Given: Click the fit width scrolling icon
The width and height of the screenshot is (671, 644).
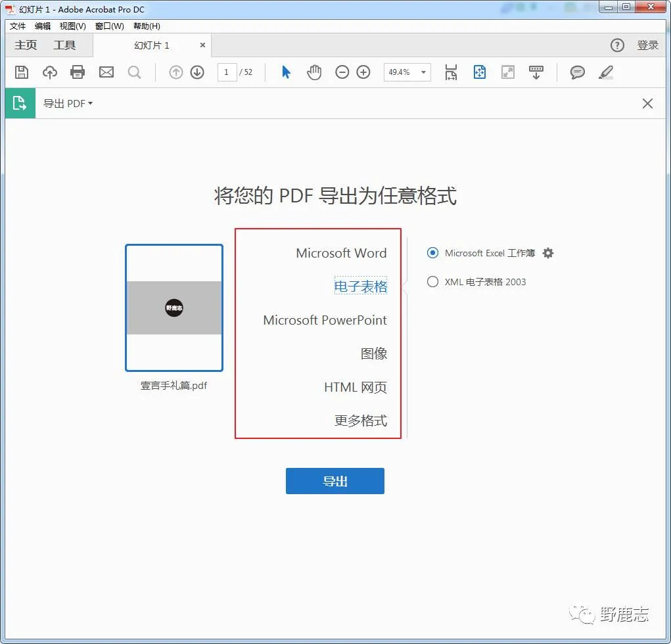Looking at the screenshot, I should (451, 72).
